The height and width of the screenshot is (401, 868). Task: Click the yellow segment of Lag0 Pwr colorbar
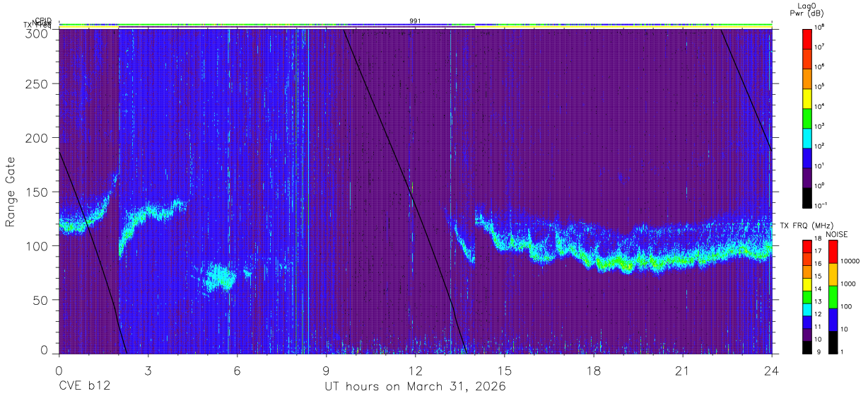[807, 98]
